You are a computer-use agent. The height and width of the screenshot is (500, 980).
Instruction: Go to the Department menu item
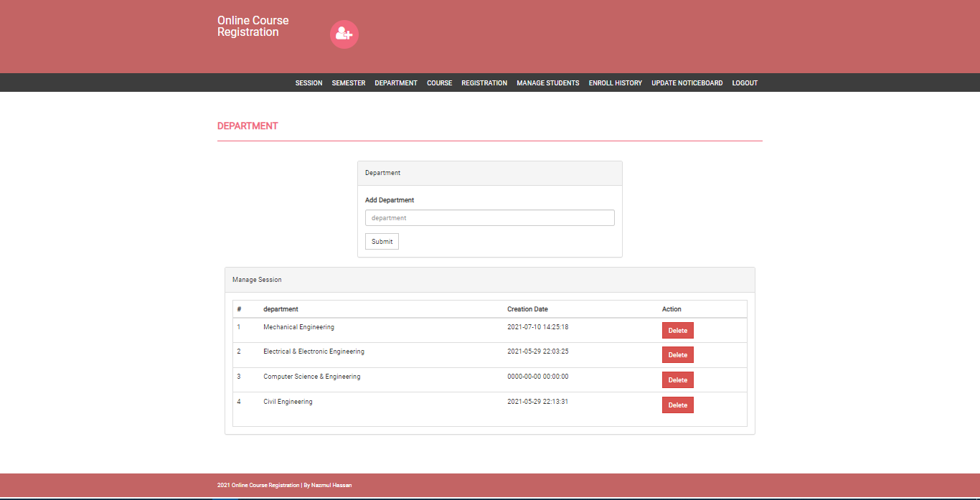pyautogui.click(x=396, y=83)
